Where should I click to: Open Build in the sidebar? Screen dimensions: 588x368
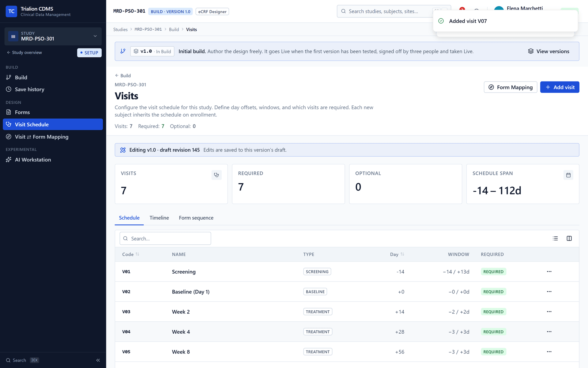coord(53,77)
